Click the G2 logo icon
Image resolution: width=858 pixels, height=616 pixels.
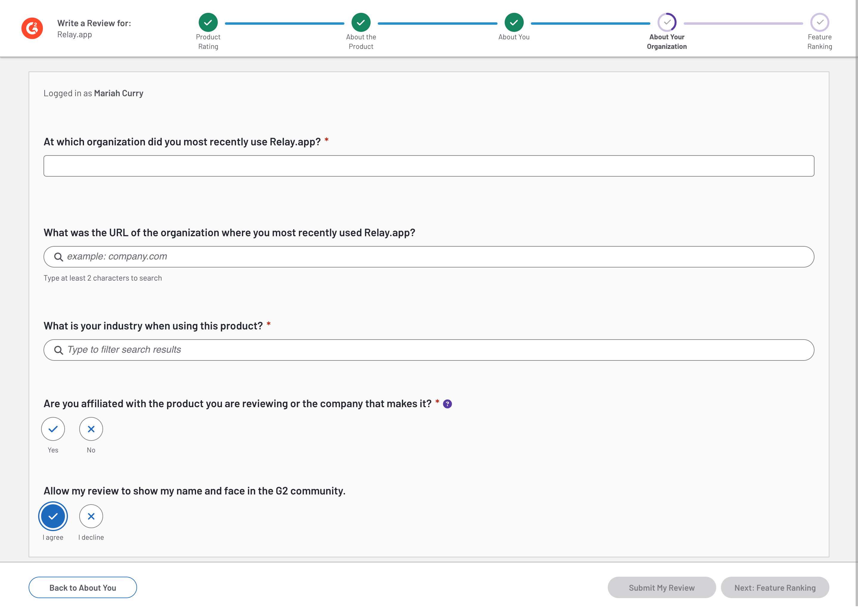coord(32,28)
